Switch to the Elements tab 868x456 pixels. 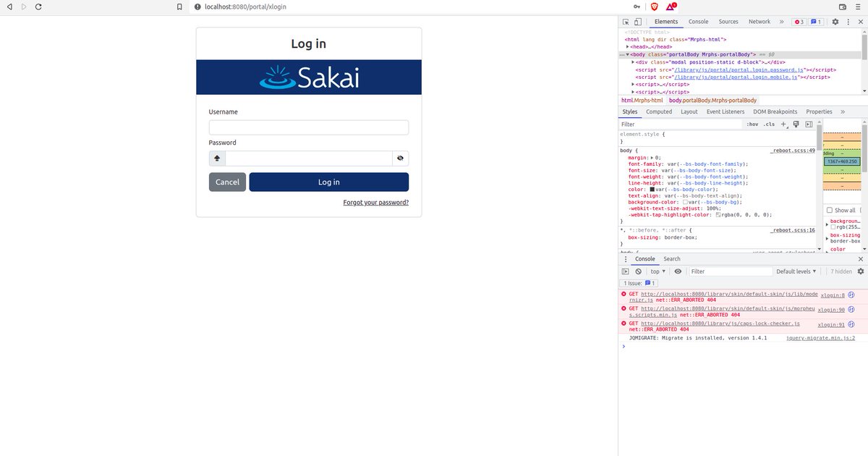pyautogui.click(x=666, y=22)
